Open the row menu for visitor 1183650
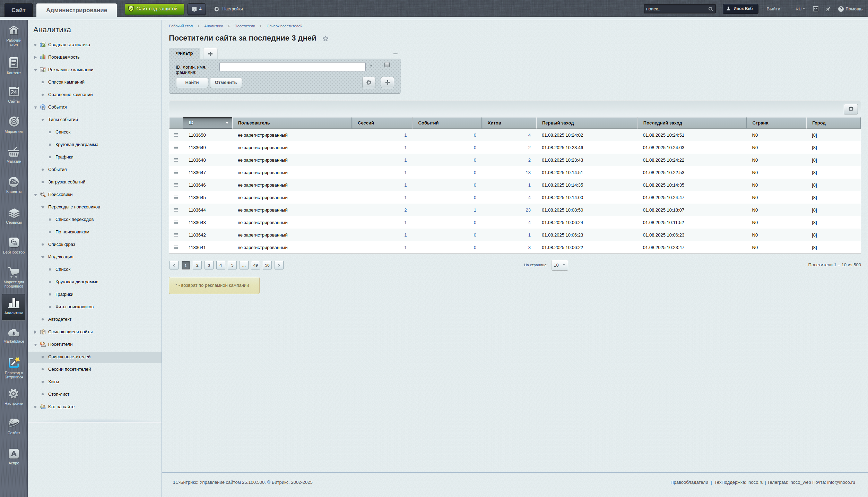868x497 pixels. pos(176,135)
